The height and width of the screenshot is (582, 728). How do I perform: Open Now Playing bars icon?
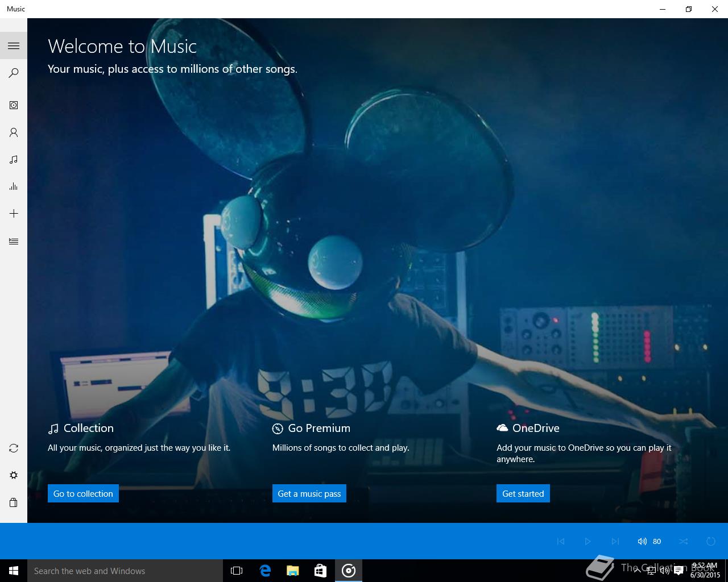pos(14,186)
